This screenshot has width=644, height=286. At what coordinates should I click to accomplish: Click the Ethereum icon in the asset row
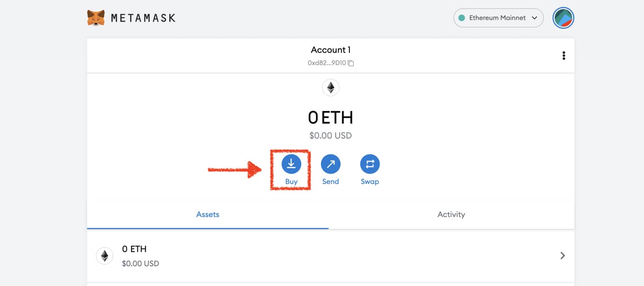[x=104, y=256]
